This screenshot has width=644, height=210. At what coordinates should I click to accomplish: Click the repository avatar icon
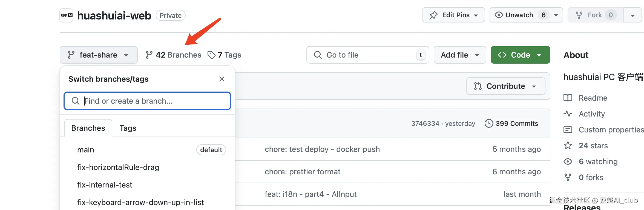(67, 15)
